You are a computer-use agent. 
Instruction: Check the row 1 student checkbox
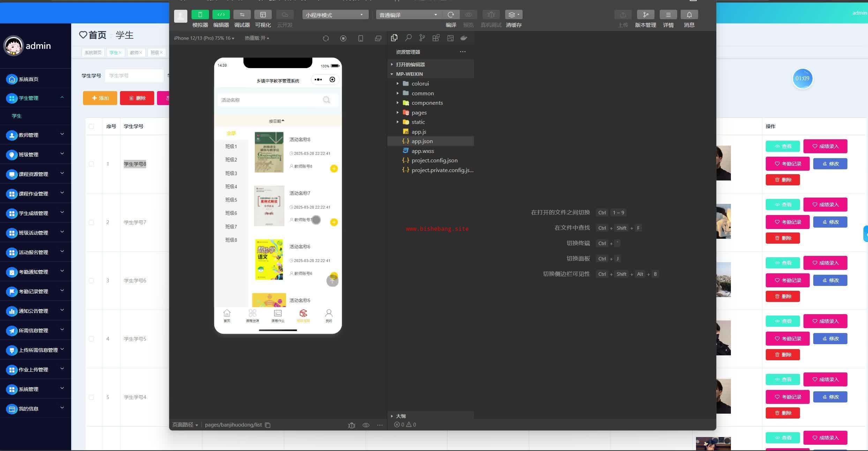(x=91, y=164)
